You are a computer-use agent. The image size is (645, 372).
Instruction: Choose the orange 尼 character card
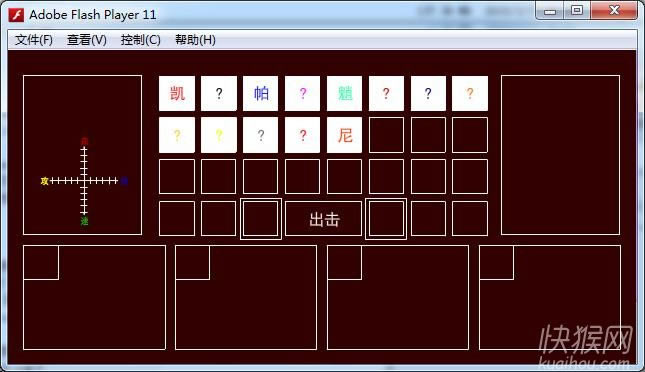pyautogui.click(x=344, y=135)
